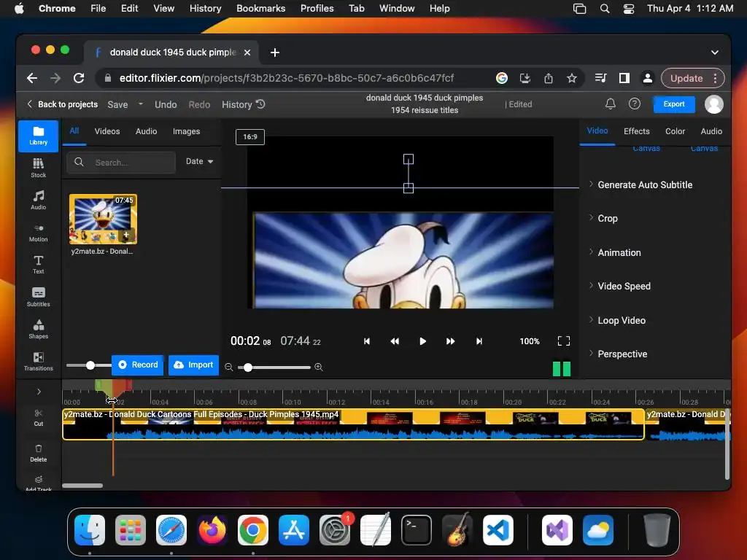Switch to the Color properties tab
Viewport: 747px width, 560px height.
675,131
